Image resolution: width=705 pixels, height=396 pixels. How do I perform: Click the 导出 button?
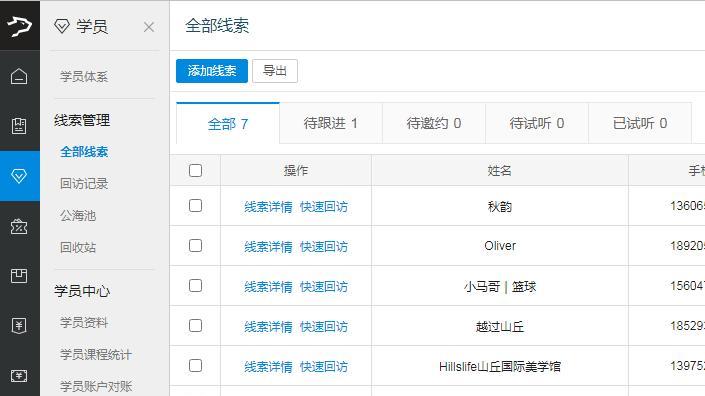tap(275, 71)
